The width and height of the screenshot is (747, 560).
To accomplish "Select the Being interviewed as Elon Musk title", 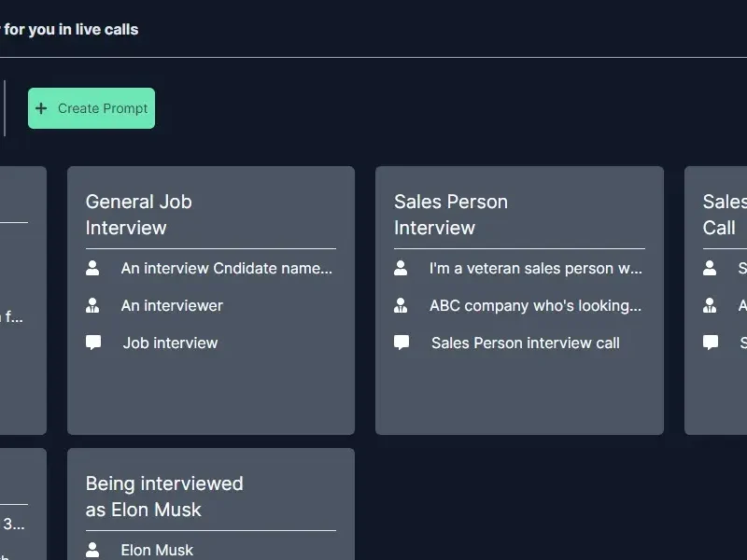I will pos(163,497).
